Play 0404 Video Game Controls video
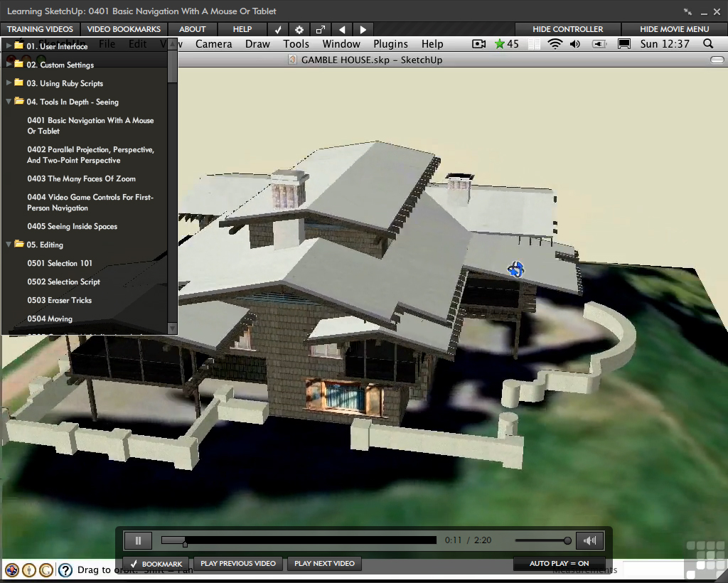Screen dimensions: 728x583 point(90,203)
